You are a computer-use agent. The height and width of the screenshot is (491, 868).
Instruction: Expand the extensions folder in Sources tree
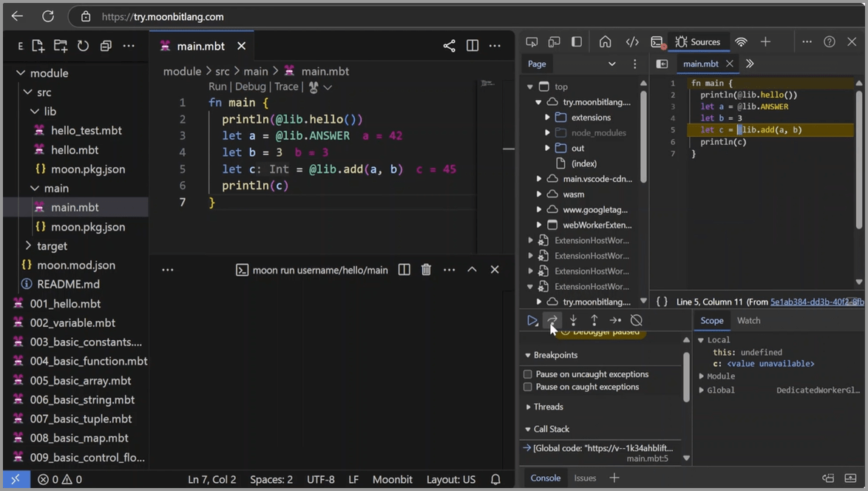[547, 118]
